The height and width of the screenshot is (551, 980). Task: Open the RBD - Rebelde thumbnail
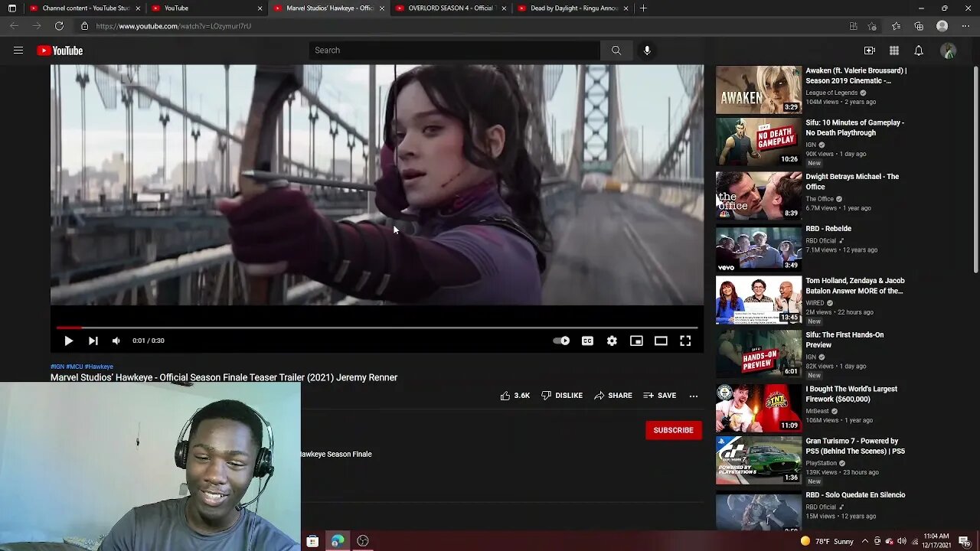click(x=759, y=249)
